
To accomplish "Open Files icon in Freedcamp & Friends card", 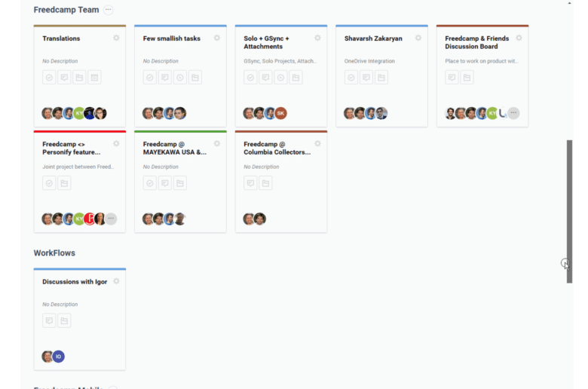I will click(x=467, y=77).
